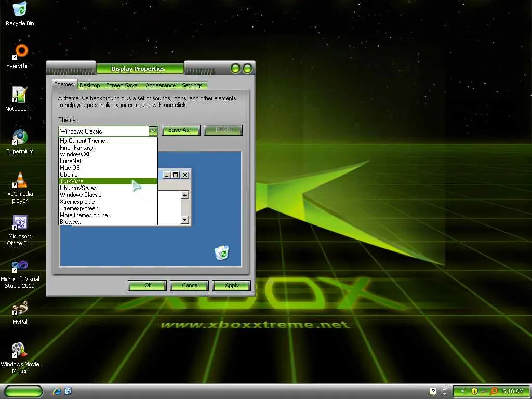532x399 pixels.
Task: Choose UbuntuVStyles from the theme list
Action: 108,188
